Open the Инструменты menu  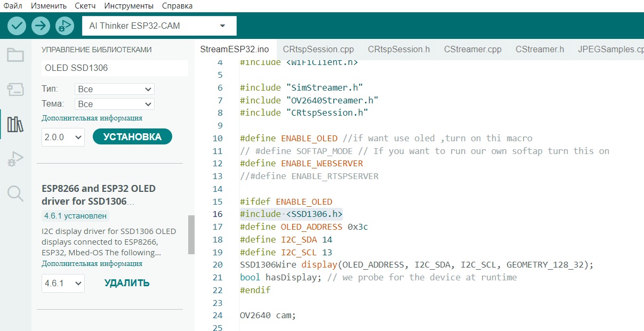pos(129,6)
